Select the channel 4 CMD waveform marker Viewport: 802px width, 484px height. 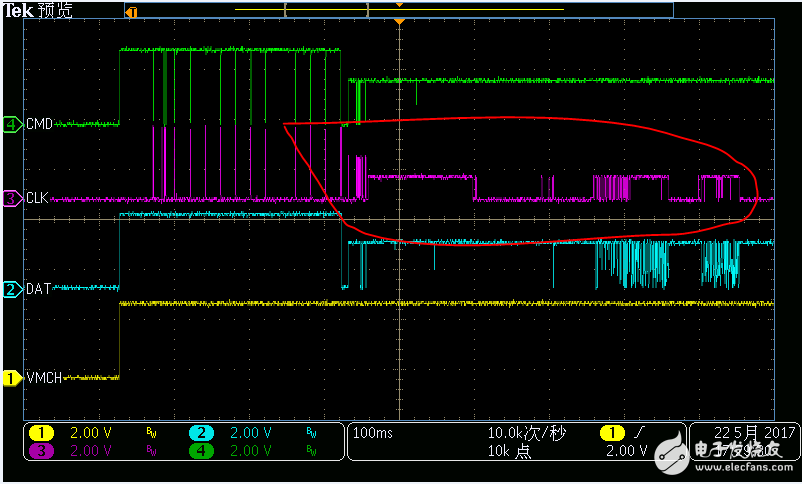point(13,124)
